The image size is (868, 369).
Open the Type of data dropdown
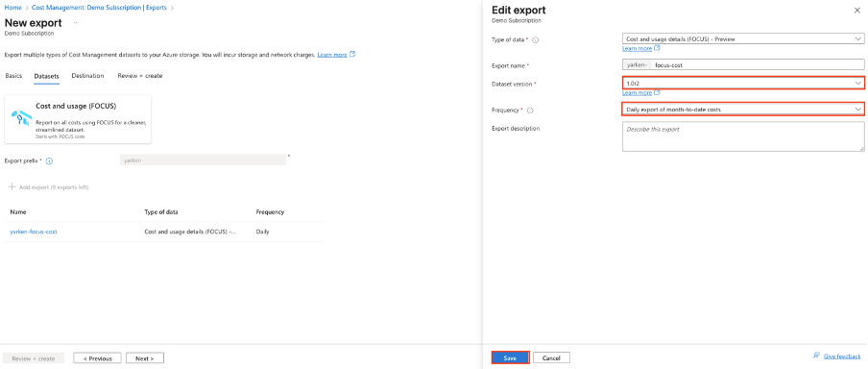pos(743,38)
